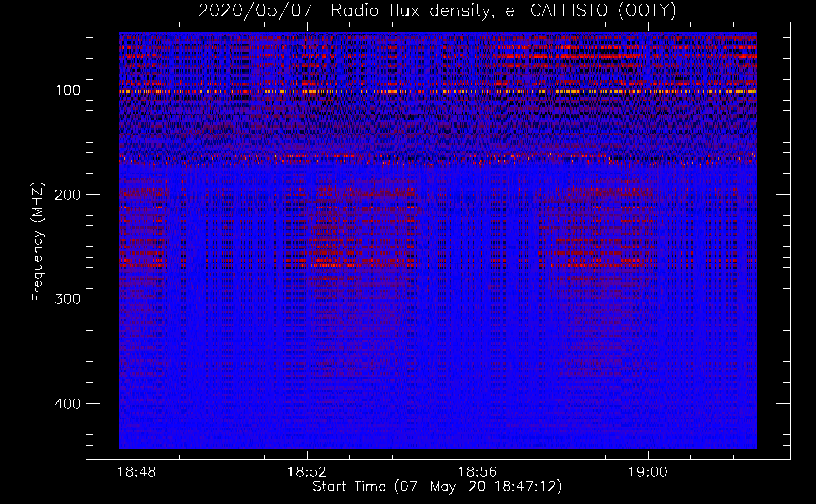Select the '200' frequency axis label
The image size is (816, 504).
(x=67, y=195)
